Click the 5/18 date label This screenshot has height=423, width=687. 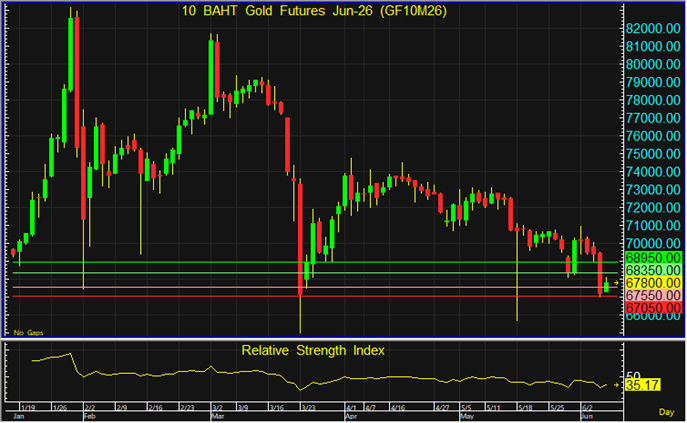click(525, 408)
